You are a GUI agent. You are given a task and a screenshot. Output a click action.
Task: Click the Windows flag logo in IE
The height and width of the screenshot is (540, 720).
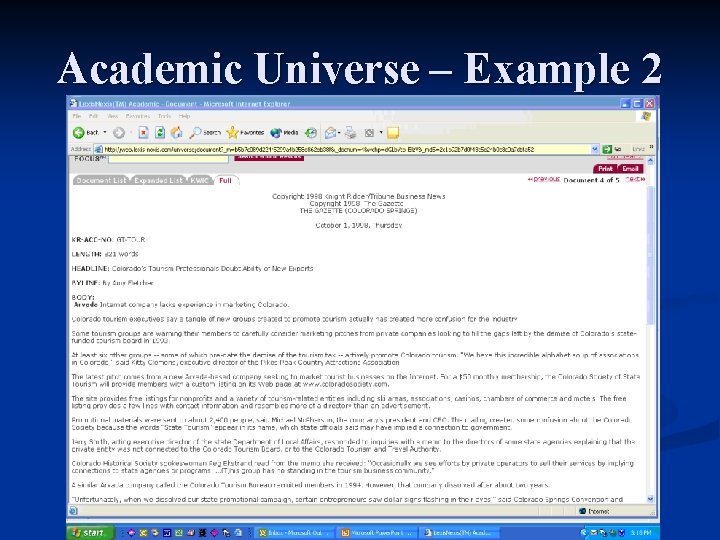pos(646,116)
